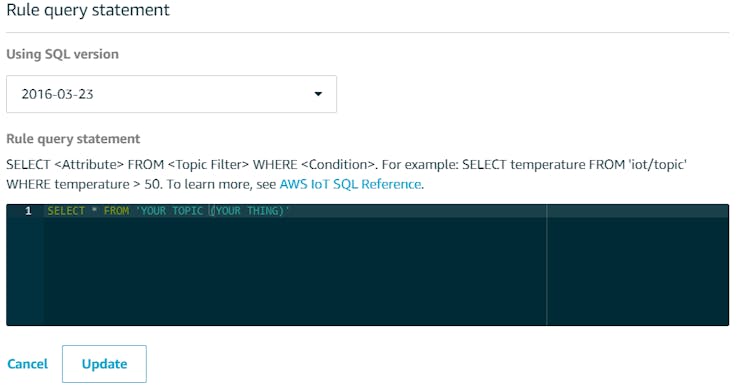Click the 'Using SQL version' label
Viewport: 740px width, 392px height.
click(x=62, y=54)
